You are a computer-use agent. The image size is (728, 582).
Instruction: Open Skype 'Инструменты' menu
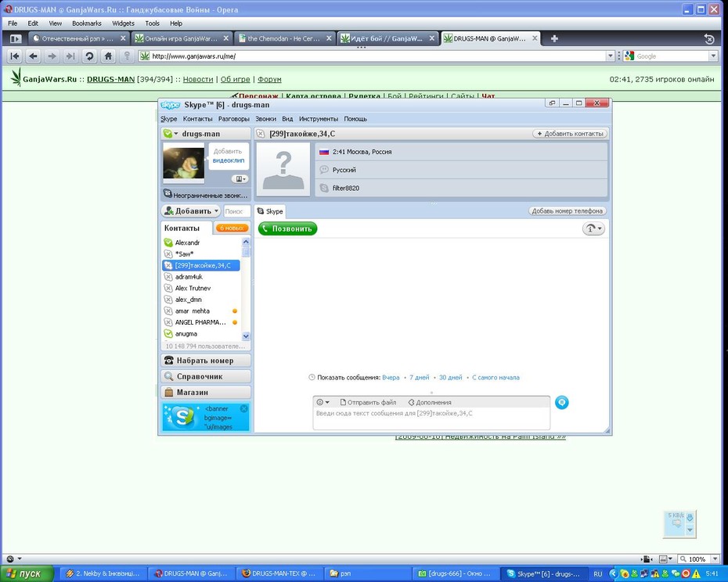319,119
